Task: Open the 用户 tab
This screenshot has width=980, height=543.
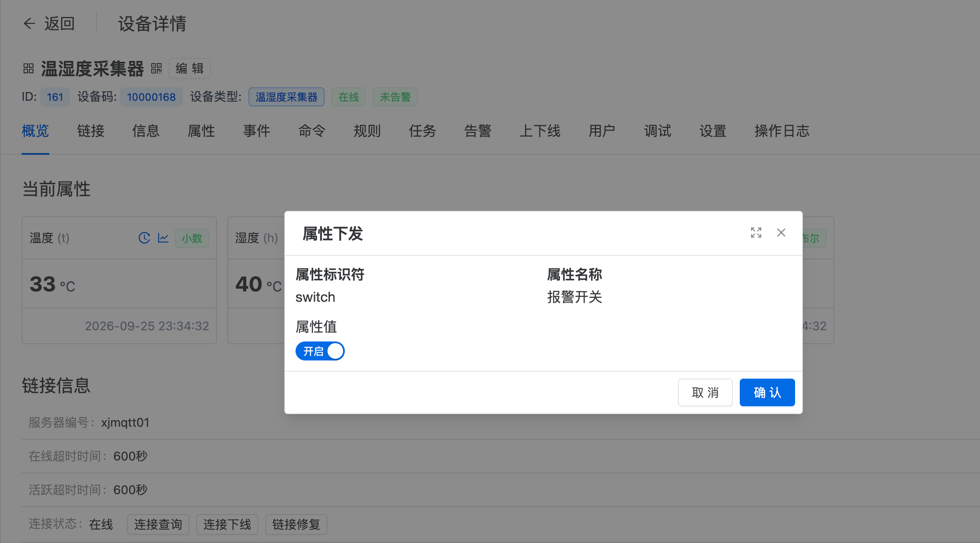Action: point(602,131)
